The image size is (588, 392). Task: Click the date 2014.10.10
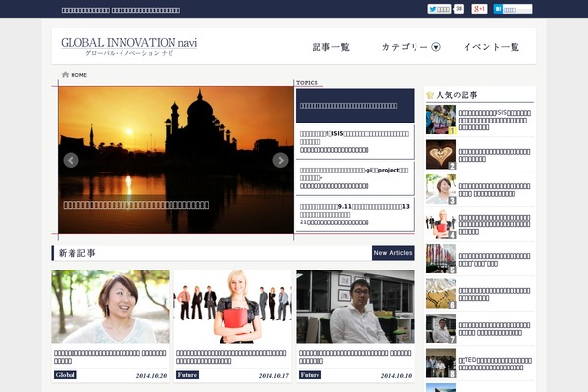(396, 376)
